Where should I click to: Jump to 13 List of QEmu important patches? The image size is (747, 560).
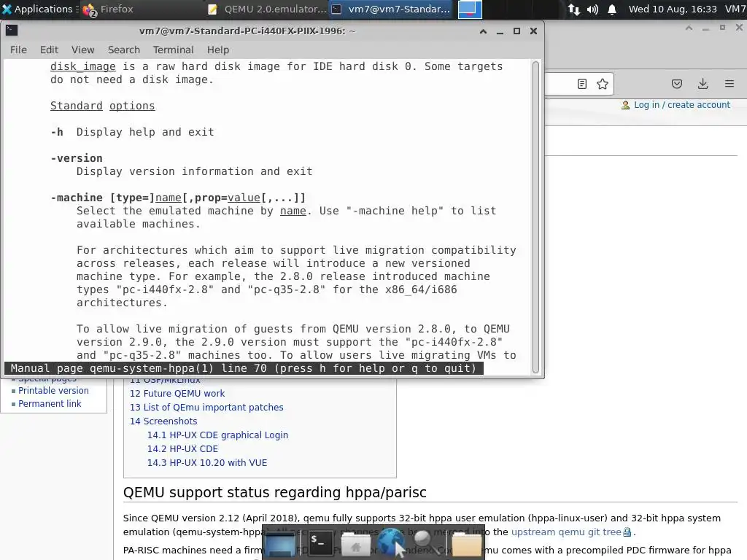(x=206, y=407)
